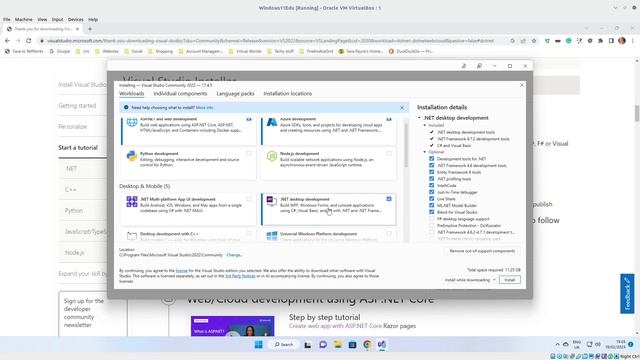Click the Change... location link

click(x=234, y=255)
